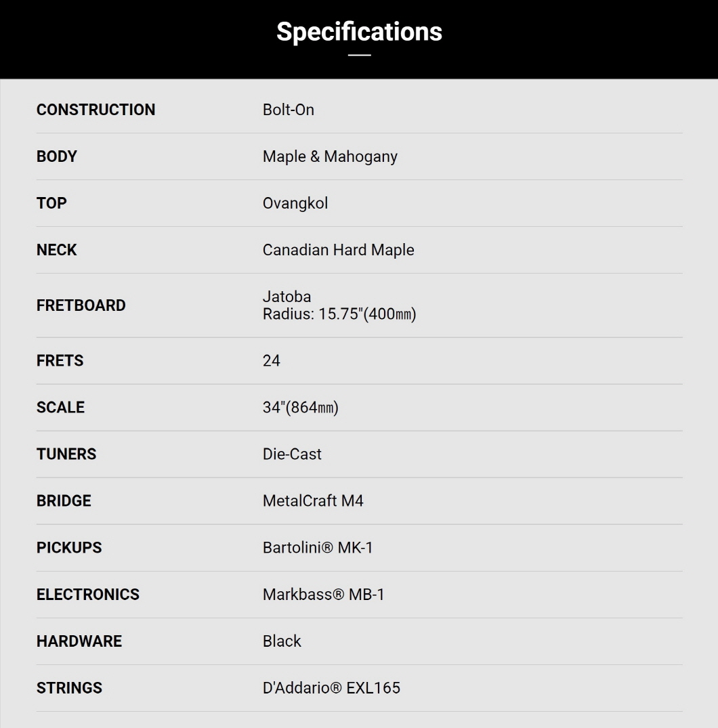Select the Radius 15.75" text
The width and height of the screenshot is (718, 728).
coord(339,314)
